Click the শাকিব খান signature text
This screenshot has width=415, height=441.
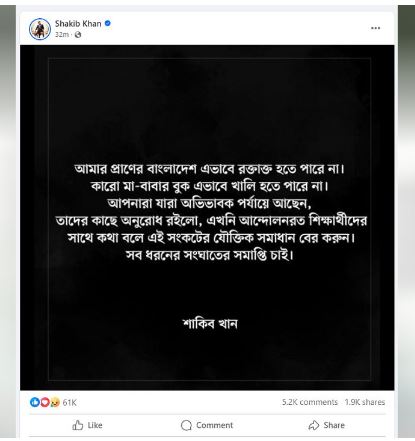[x=210, y=323]
